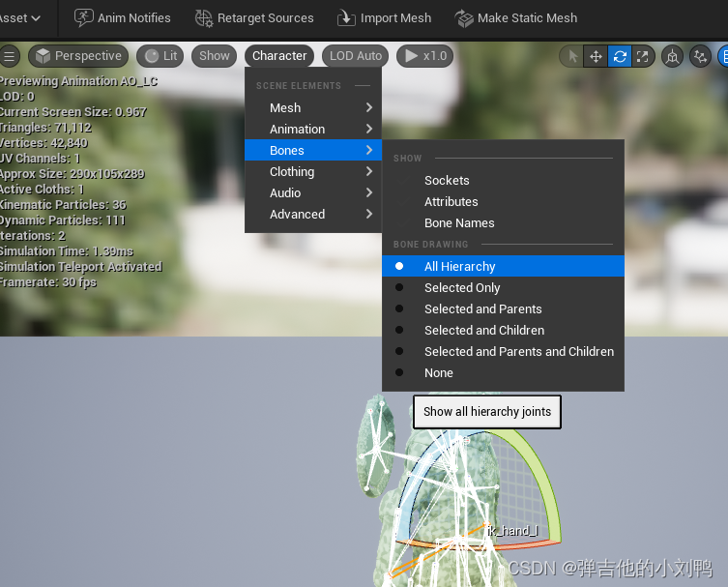Open the Anim Notifies tool

tap(123, 18)
